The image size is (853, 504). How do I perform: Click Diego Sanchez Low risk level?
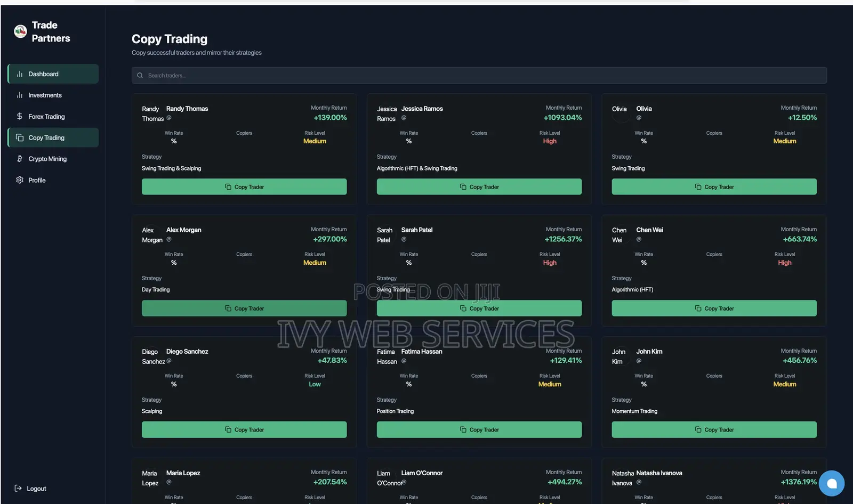pyautogui.click(x=315, y=384)
